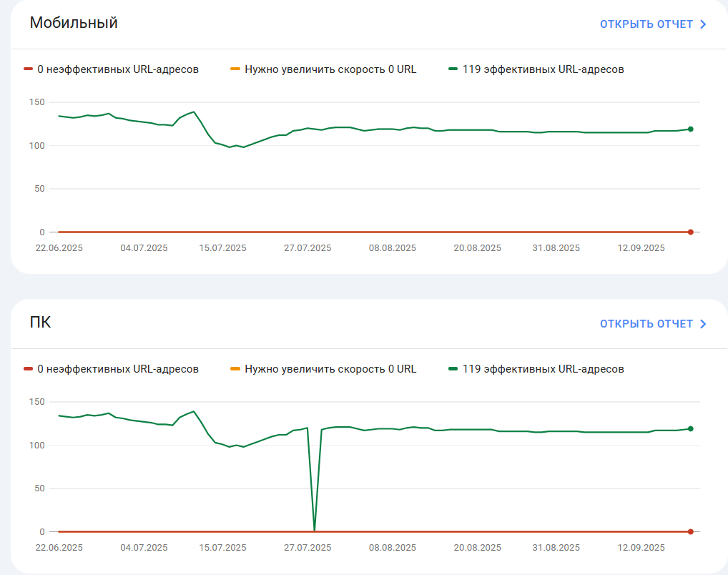Open the report for the Мобильный card
The image size is (728, 575).
coord(653,24)
